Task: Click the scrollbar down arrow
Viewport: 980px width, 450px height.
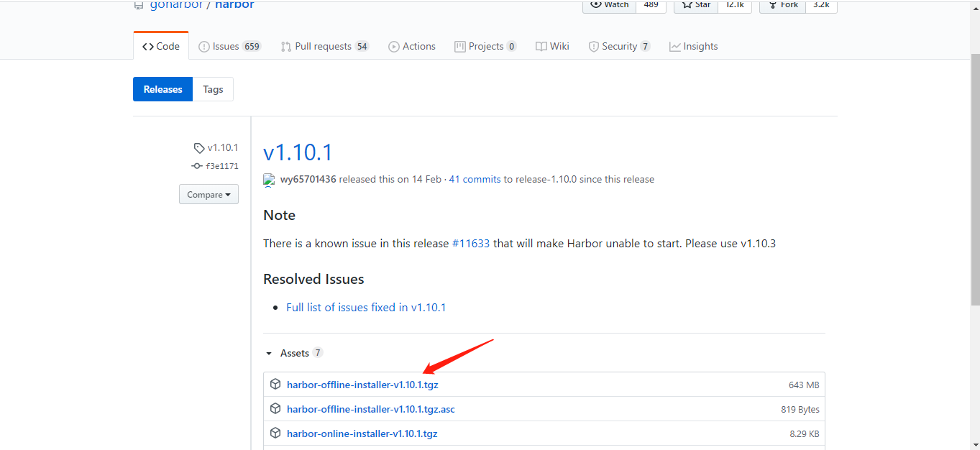Action: [x=975, y=444]
